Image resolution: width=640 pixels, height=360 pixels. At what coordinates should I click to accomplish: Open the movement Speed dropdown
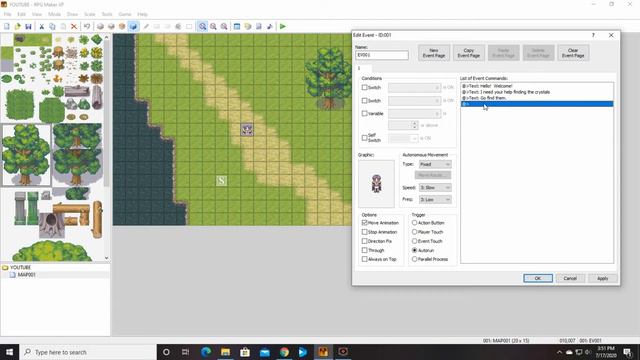point(435,188)
